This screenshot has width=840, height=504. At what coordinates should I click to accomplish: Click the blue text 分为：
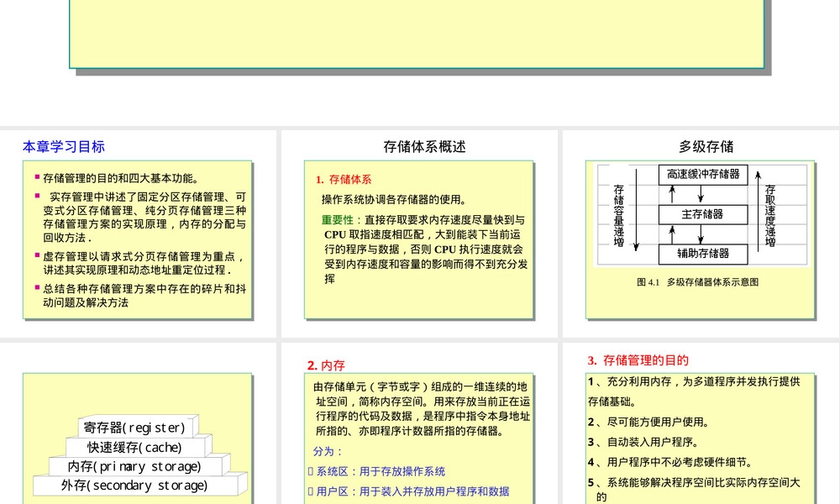coord(328,452)
